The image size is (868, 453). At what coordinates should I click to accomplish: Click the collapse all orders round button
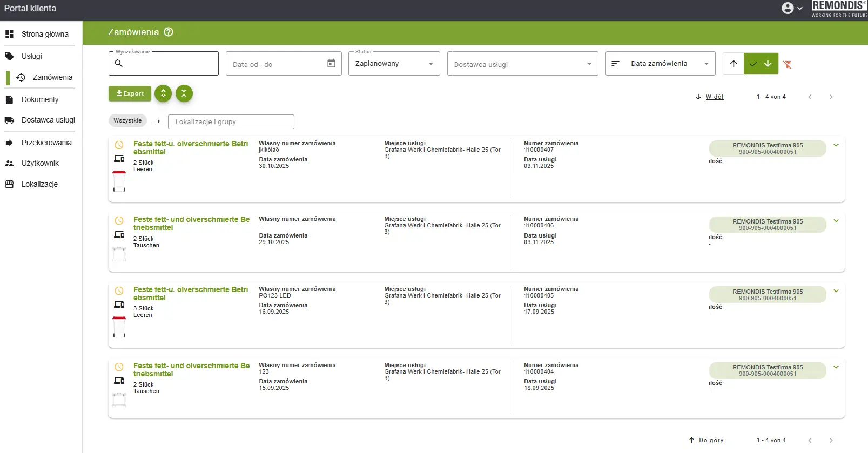184,93
